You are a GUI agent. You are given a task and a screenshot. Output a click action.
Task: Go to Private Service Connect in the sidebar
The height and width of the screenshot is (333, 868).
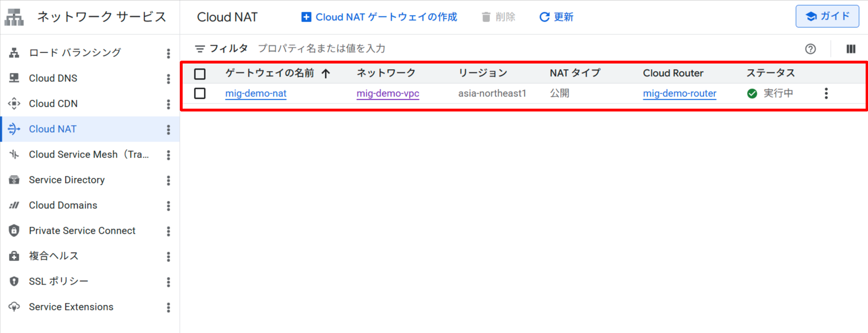coord(82,230)
